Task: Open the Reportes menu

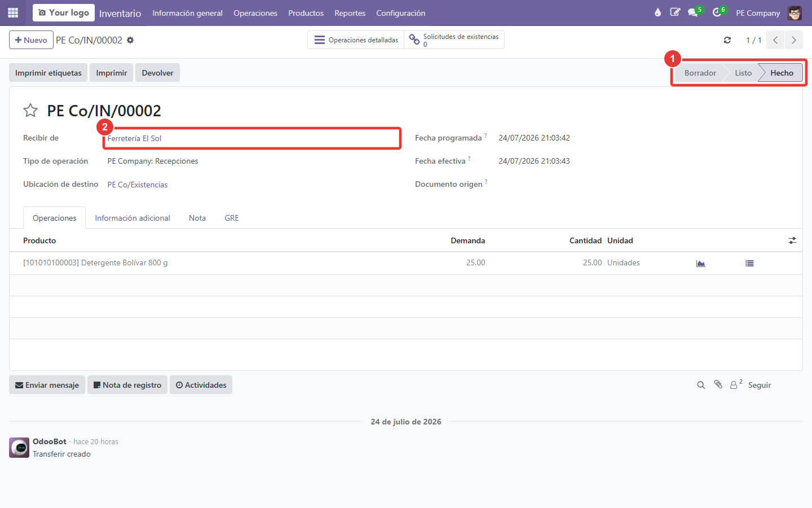Action: coord(350,13)
